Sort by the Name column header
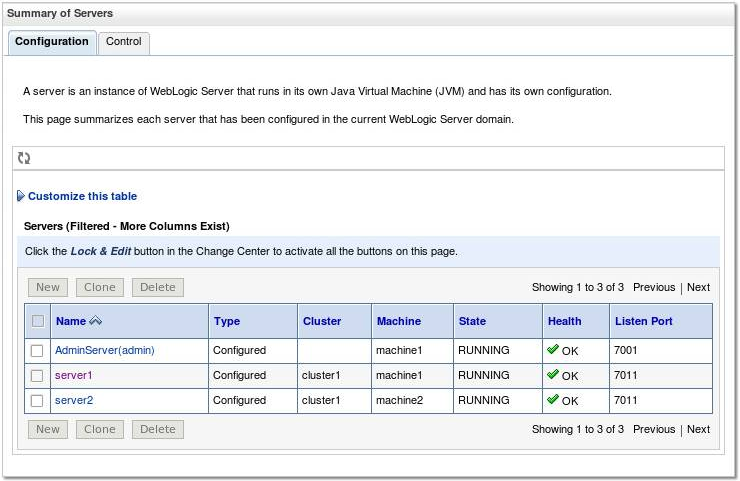The width and height of the screenshot is (740, 481). click(71, 321)
